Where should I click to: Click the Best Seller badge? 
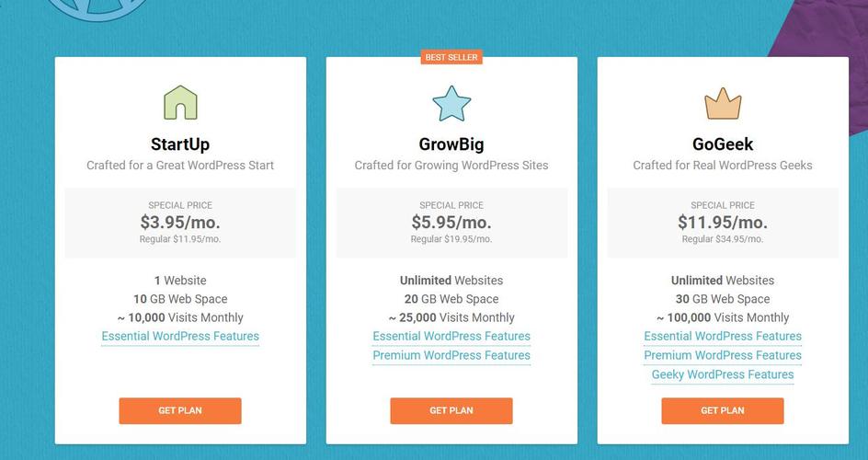451,57
